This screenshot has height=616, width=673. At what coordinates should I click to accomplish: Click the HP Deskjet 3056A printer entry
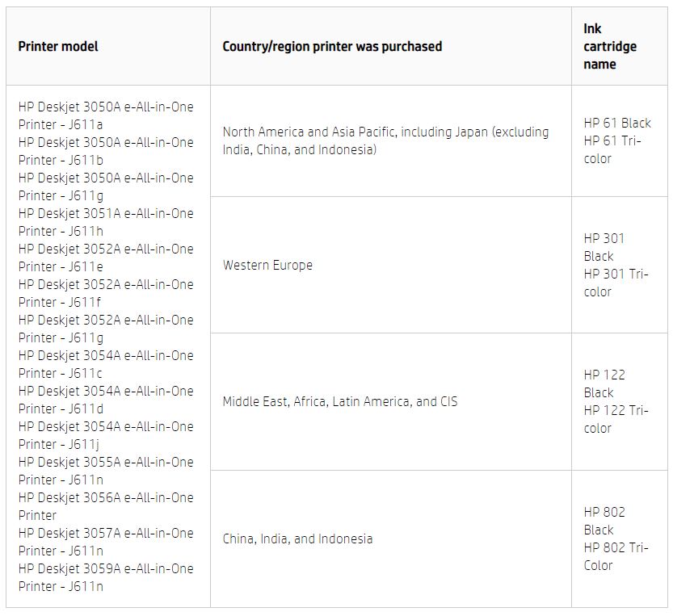[x=106, y=506]
